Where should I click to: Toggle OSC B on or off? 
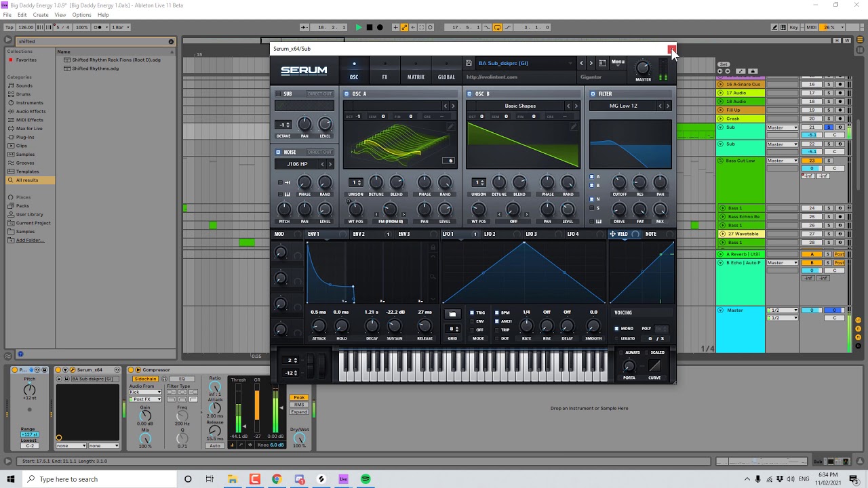pos(469,94)
